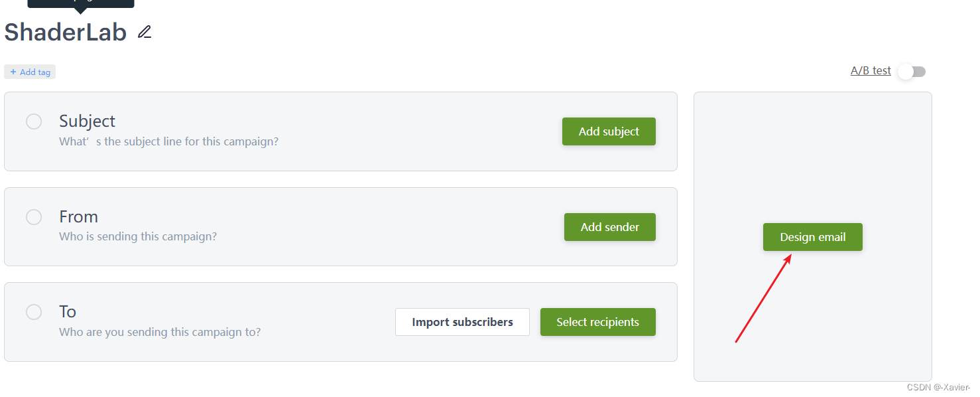Click "Who is sending this campaign?" text

[x=138, y=236]
